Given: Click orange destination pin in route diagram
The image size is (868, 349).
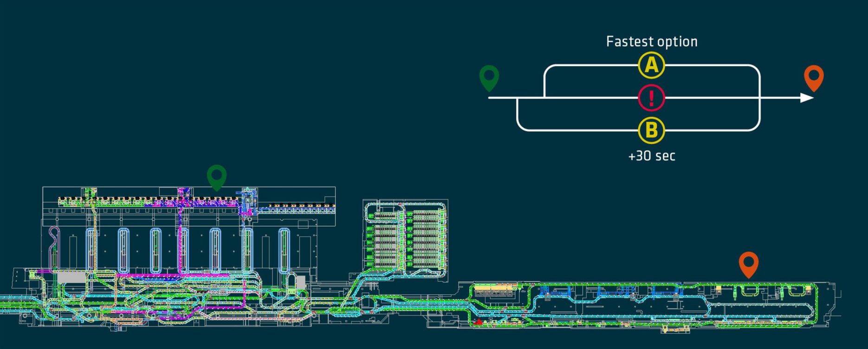Looking at the screenshot, I should (814, 77).
